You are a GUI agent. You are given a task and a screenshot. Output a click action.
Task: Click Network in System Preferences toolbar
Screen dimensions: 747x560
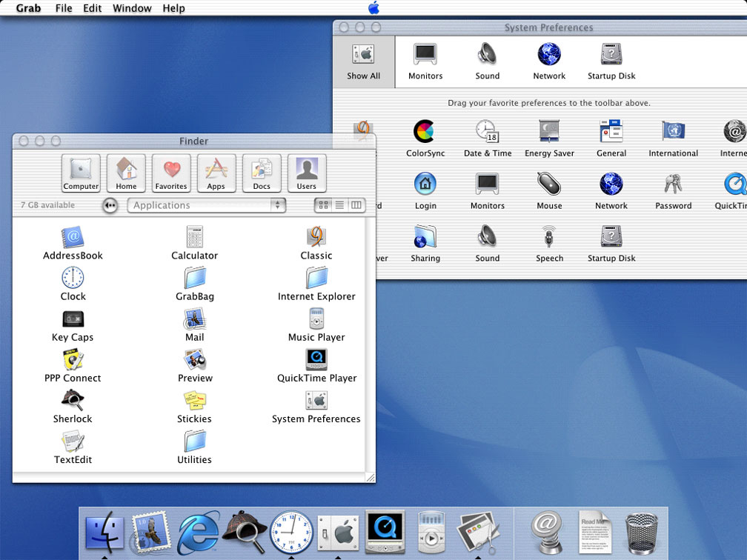pyautogui.click(x=549, y=62)
